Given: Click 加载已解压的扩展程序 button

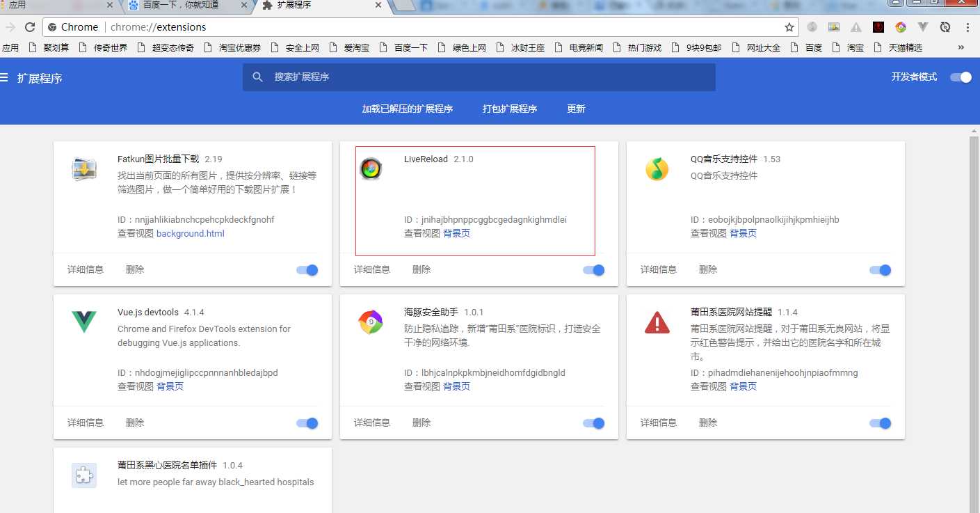Looking at the screenshot, I should [x=408, y=109].
